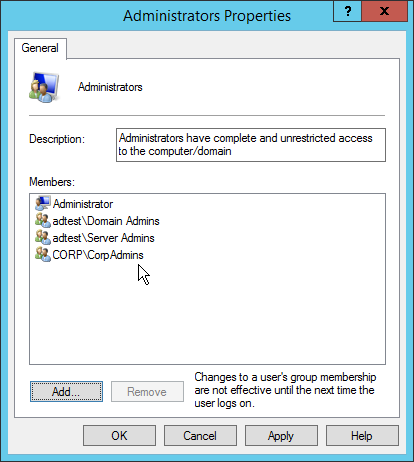
Task: Click the Server Admins group icon
Action: pos(43,237)
